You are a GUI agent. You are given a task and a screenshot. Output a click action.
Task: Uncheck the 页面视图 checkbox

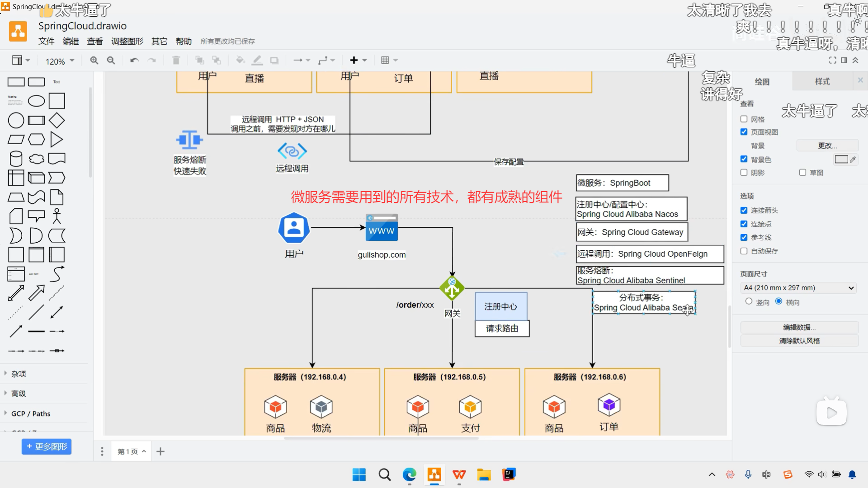744,131
